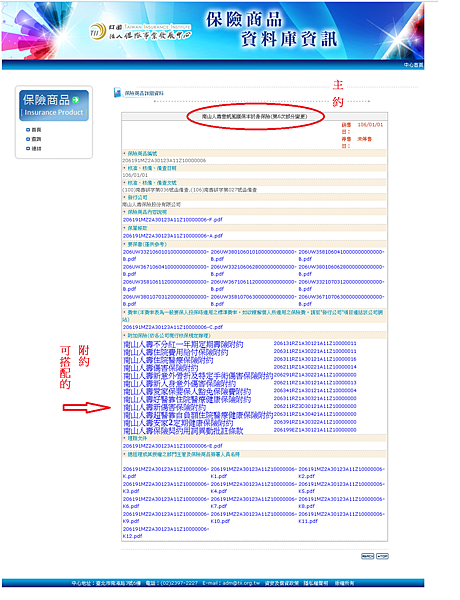Open 206191MZ2A30123A11Z10000006-A.pdf file
The width and height of the screenshot is (460, 600).
tap(173, 236)
